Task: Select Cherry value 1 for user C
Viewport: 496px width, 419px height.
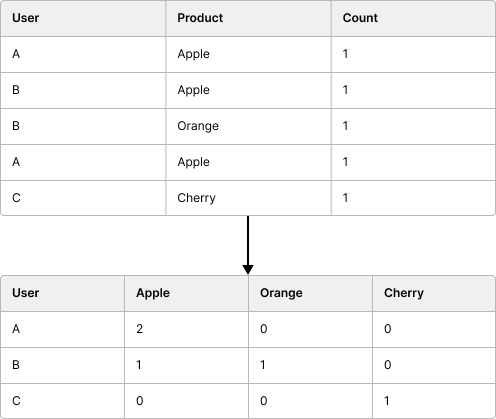Action: [434, 401]
